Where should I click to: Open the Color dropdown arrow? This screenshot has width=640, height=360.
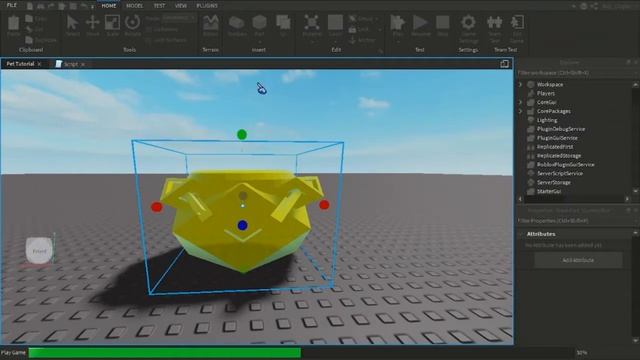tap(336, 41)
